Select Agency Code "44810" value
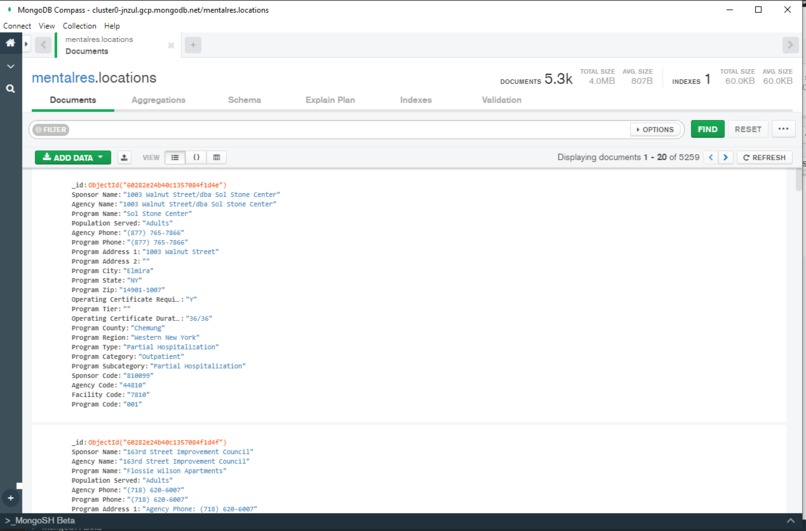806x531 pixels. point(133,385)
